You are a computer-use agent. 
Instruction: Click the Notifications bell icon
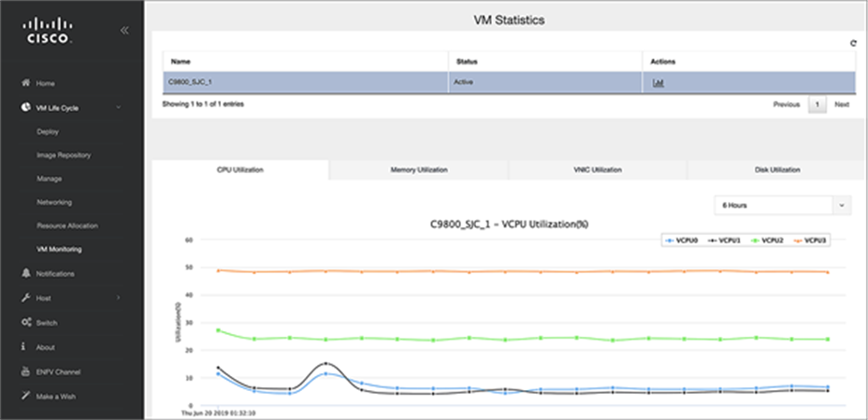pyautogui.click(x=25, y=273)
